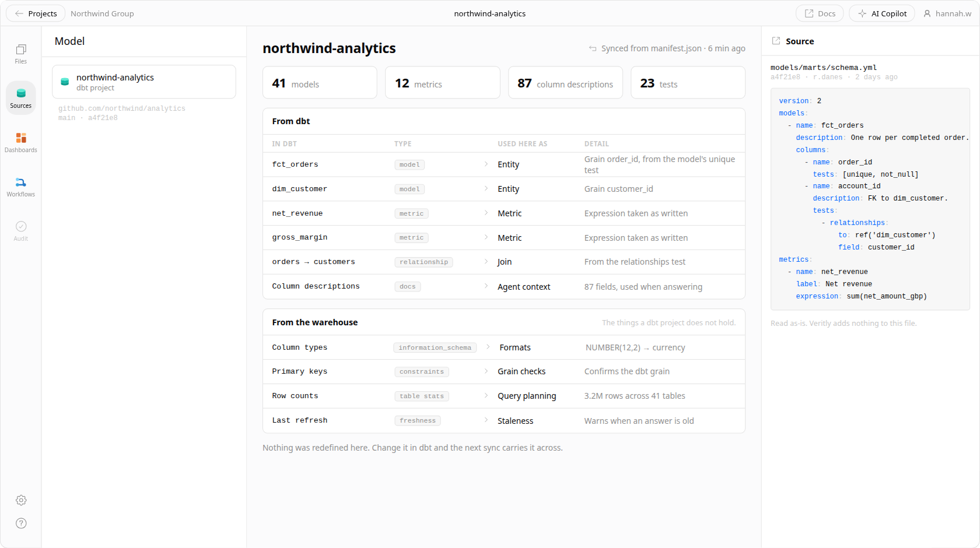980x548 pixels.
Task: Go back to Projects
Action: (x=36, y=13)
